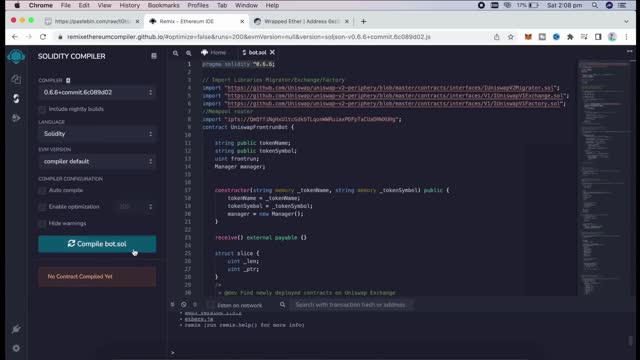
Task: Bookmark this page with the star
Action: click(x=511, y=37)
